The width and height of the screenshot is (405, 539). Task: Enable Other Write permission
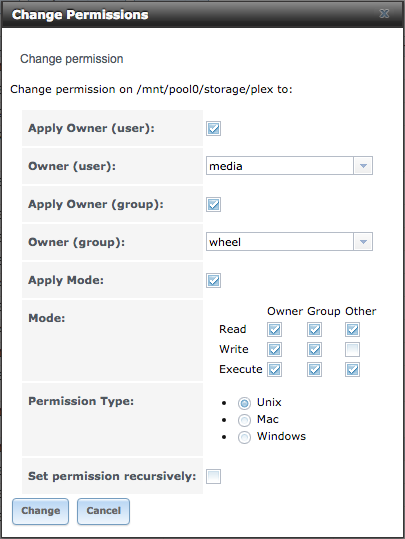tap(352, 350)
